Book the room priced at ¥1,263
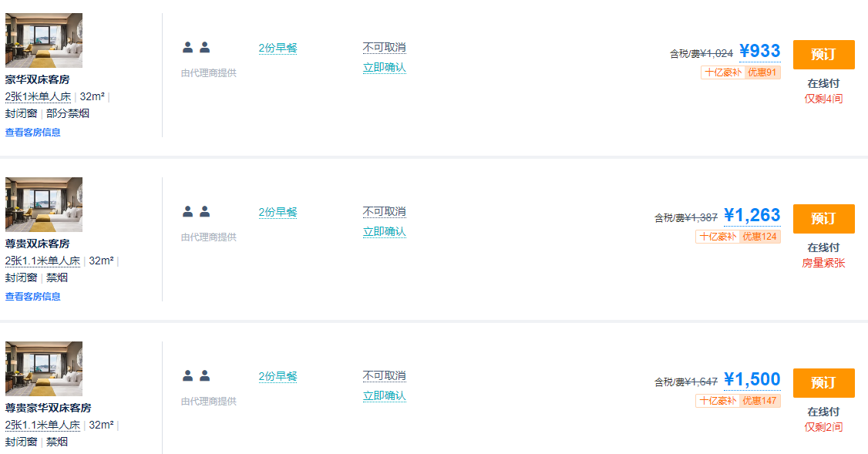Image resolution: width=868 pixels, height=454 pixels. pyautogui.click(x=823, y=219)
